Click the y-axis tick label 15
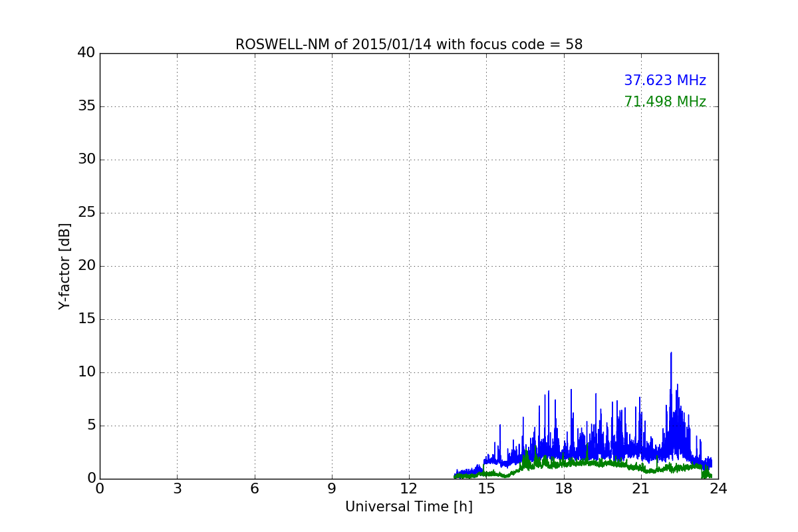This screenshot has height=532, width=798. click(x=86, y=319)
